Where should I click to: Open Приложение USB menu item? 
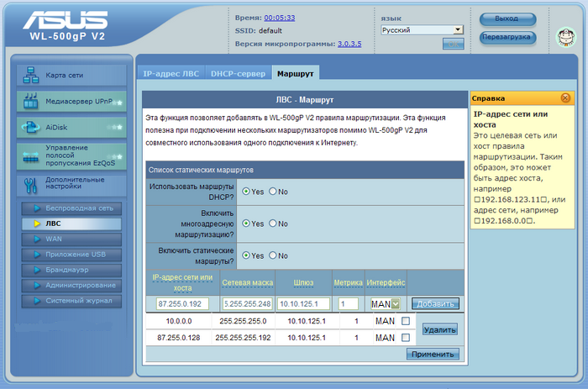71,255
